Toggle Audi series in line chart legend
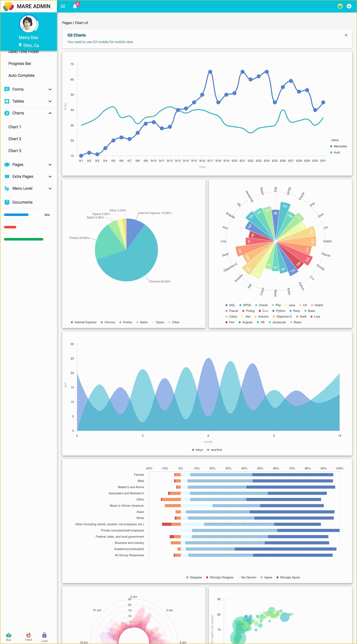357x644 pixels. (335, 152)
